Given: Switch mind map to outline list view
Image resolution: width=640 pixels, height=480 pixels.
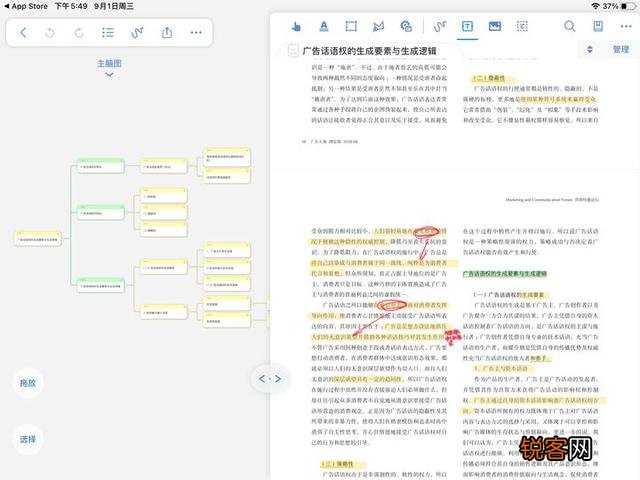Looking at the screenshot, I should (x=108, y=33).
